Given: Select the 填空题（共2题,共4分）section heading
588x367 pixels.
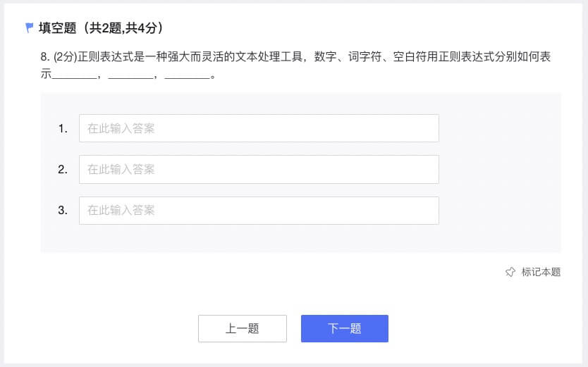Looking at the screenshot, I should click(x=101, y=28).
